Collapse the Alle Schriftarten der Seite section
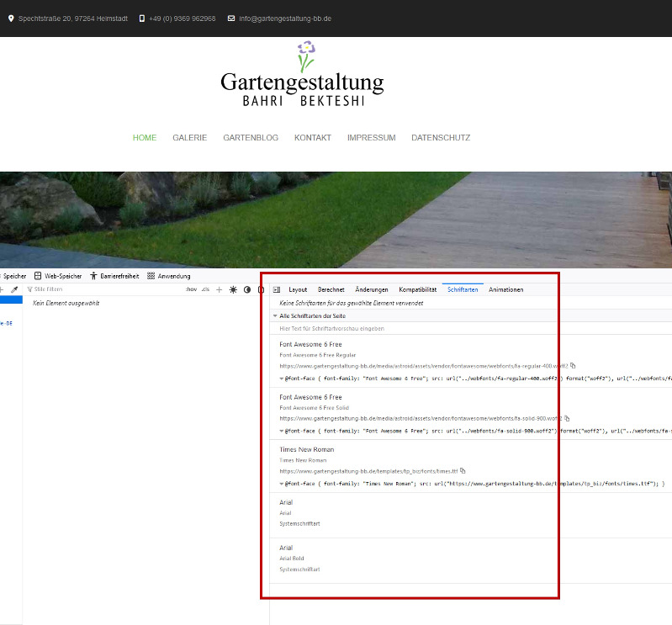The image size is (672, 625). tap(275, 316)
